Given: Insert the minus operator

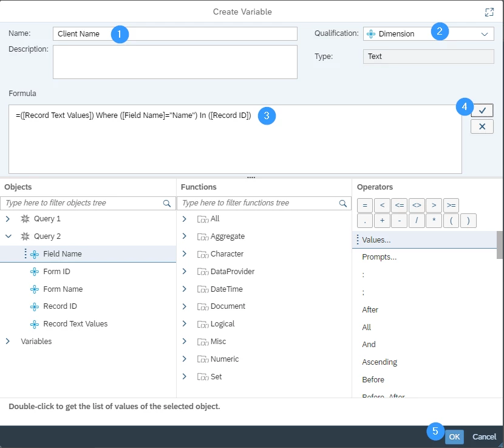Looking at the screenshot, I should 399,221.
